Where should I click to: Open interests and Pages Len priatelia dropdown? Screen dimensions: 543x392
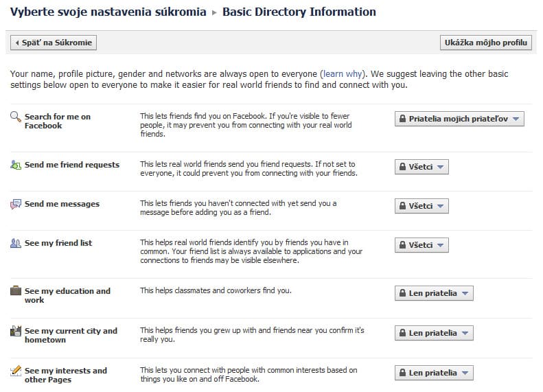coord(434,373)
